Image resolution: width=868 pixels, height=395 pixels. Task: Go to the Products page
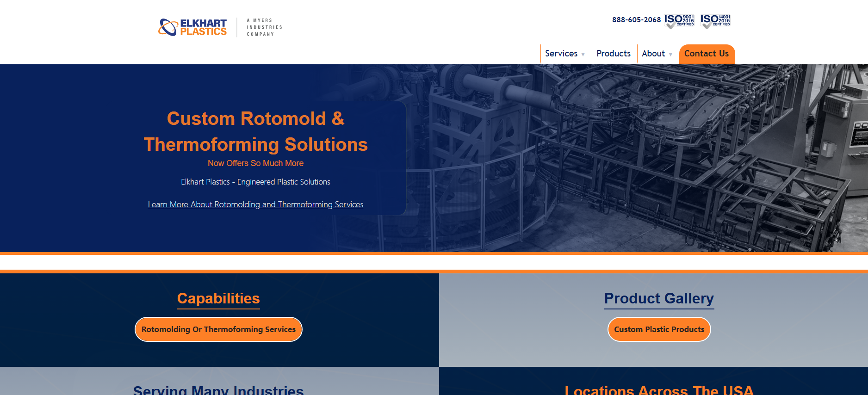(613, 54)
